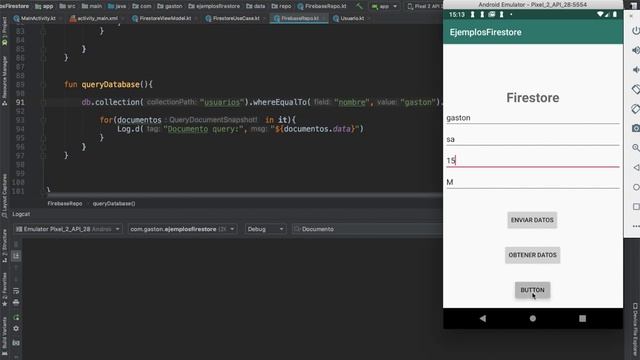Click queryDatabase() in editor breadcrumb

(x=114, y=203)
